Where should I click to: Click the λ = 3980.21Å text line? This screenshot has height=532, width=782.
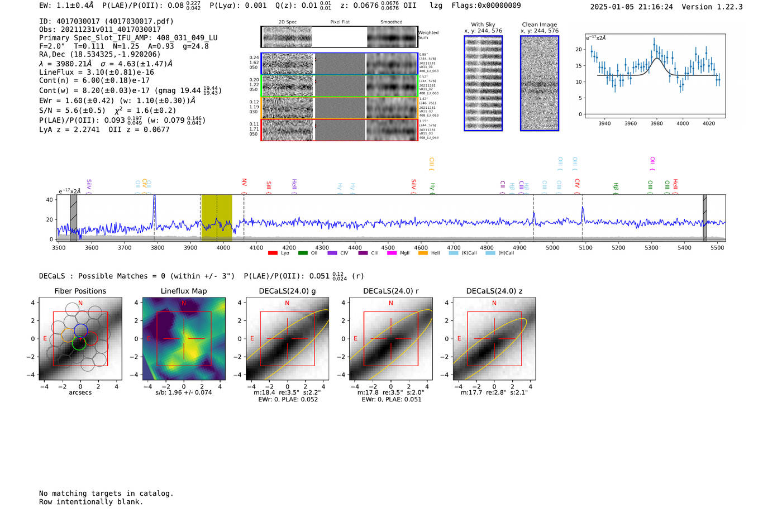pyautogui.click(x=65, y=64)
